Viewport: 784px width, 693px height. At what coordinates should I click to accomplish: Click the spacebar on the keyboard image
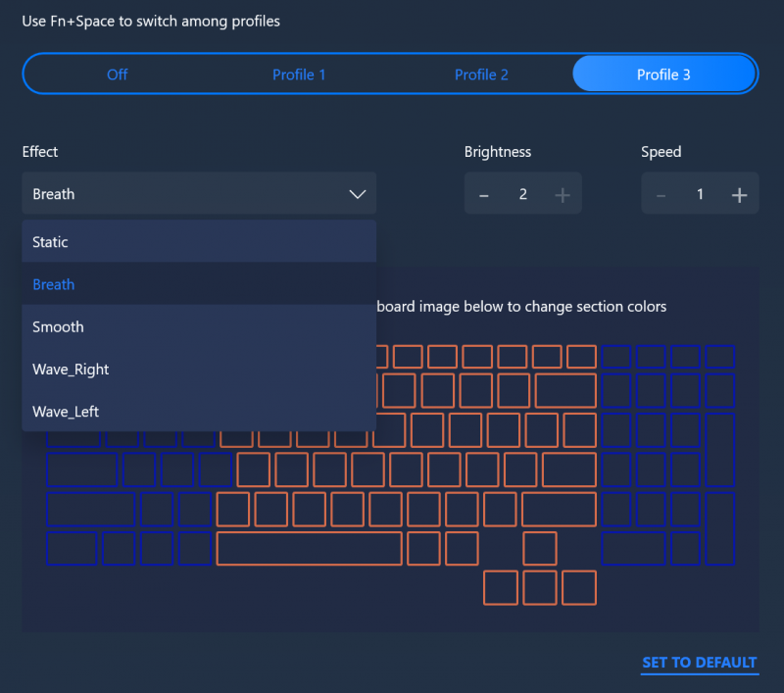tap(309, 549)
